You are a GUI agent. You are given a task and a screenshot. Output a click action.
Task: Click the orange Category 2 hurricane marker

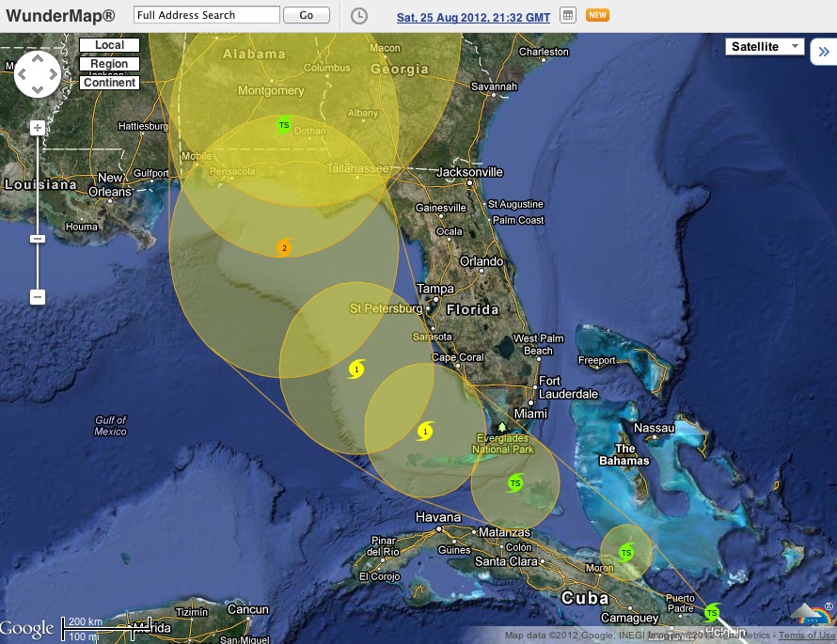click(284, 248)
